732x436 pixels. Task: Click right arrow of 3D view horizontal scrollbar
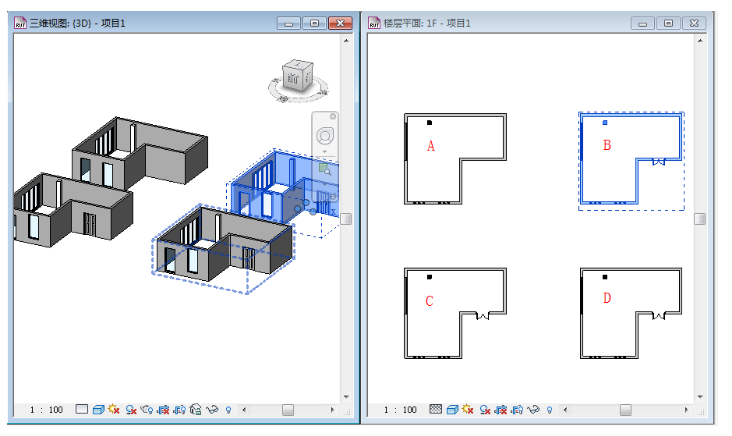pos(332,410)
